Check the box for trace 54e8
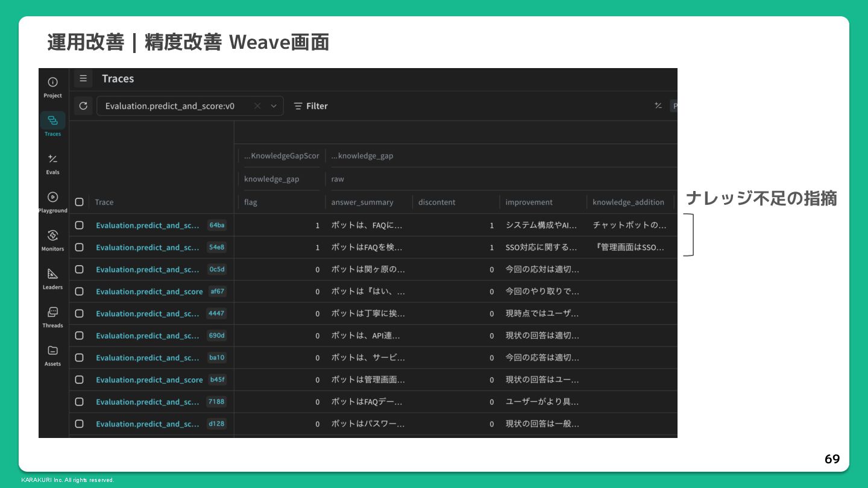This screenshot has width=868, height=488. click(x=79, y=247)
